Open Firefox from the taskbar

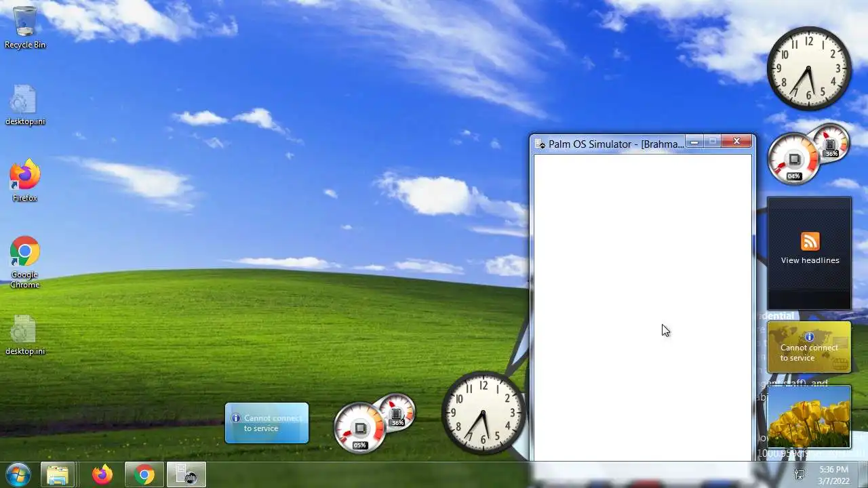(x=102, y=474)
